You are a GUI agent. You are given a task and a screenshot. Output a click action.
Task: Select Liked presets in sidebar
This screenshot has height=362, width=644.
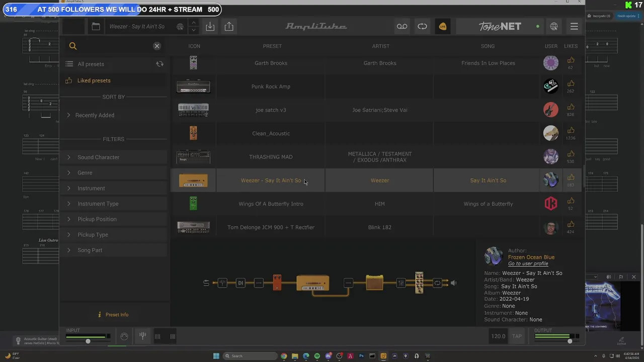point(94,80)
